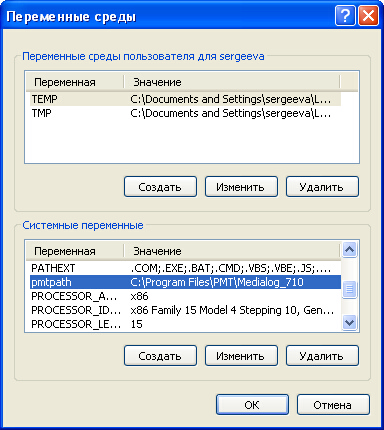Screen dimensions: 384x430
Task: Click Удалить under user variables
Action: [322, 187]
